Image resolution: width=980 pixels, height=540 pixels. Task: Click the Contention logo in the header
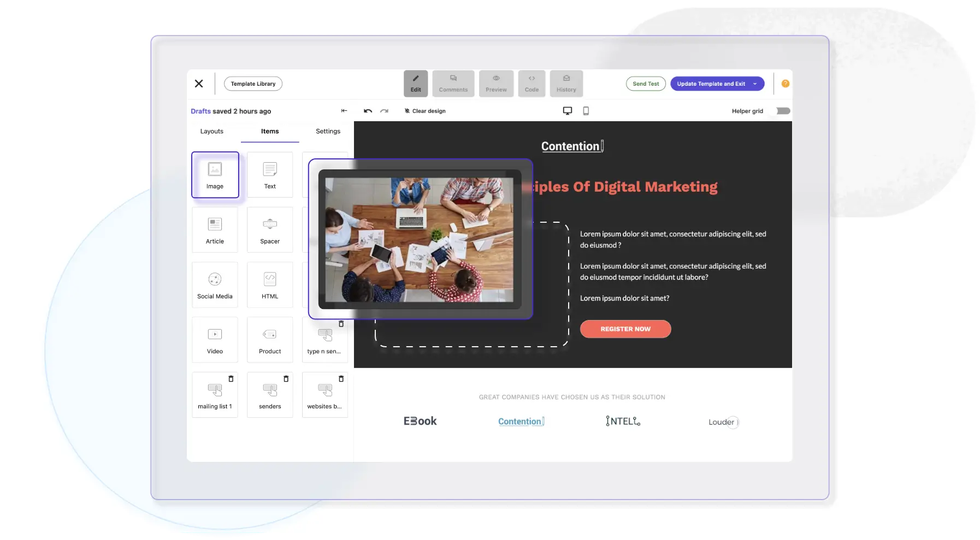point(572,146)
